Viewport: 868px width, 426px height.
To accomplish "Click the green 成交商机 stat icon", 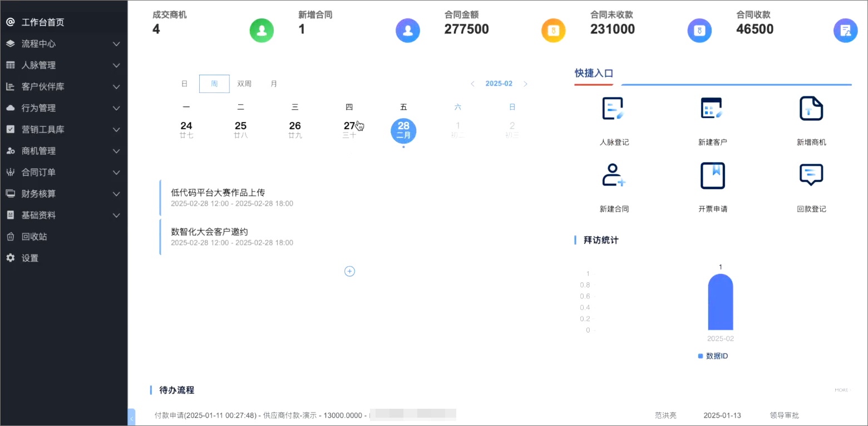I will (262, 30).
